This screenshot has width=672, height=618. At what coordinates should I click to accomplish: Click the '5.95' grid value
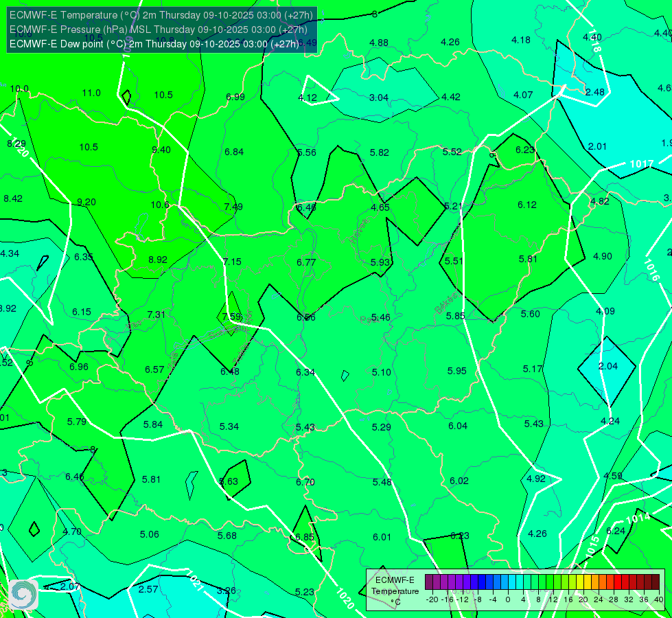click(457, 371)
